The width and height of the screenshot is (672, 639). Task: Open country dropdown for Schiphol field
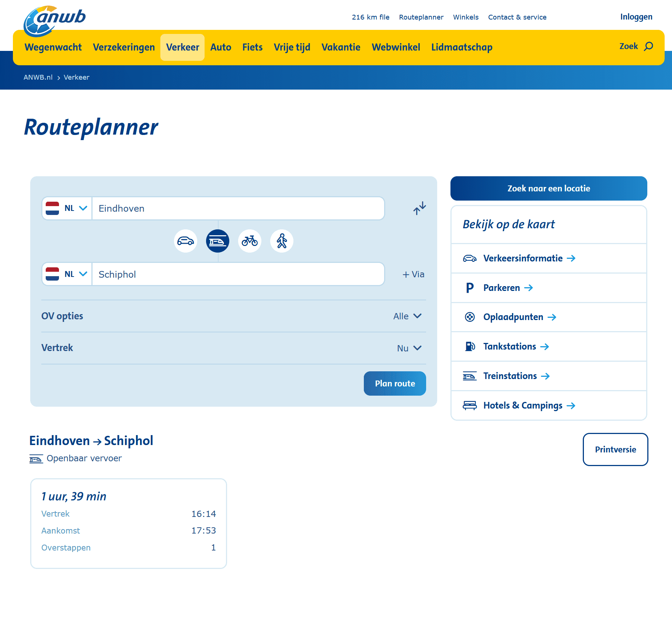tap(67, 274)
